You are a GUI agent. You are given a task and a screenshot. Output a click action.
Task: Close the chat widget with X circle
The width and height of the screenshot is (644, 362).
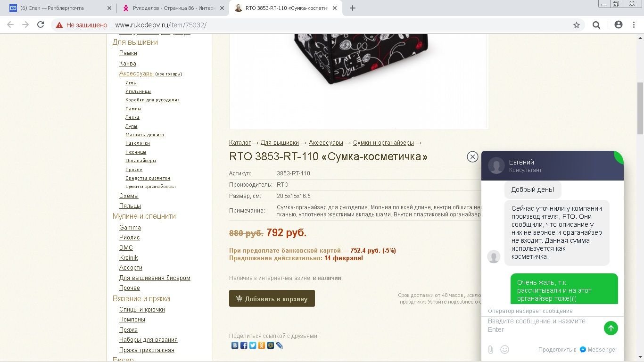472,157
